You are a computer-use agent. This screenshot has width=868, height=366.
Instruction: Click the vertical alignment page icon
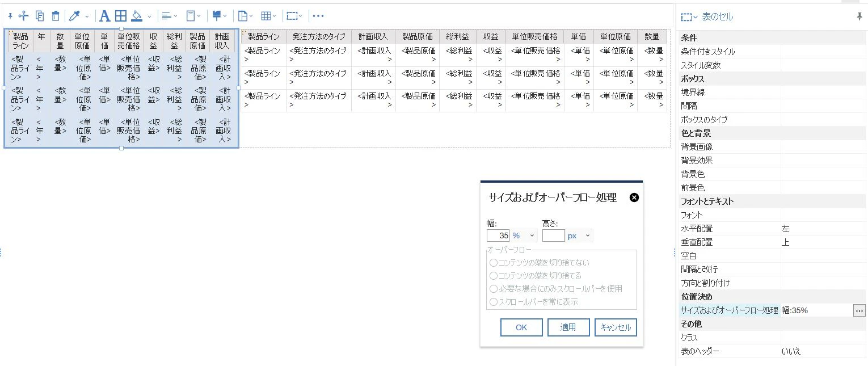pos(191,16)
